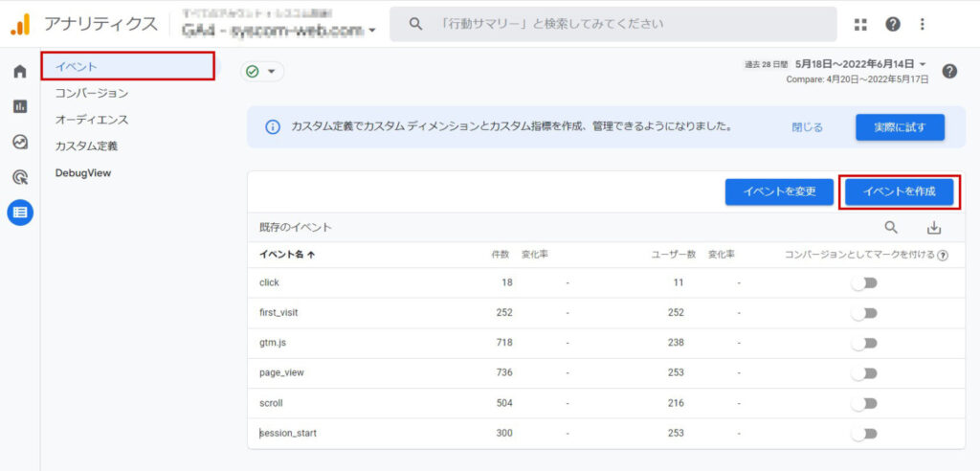Toggle conversion for page_view event

click(865, 372)
